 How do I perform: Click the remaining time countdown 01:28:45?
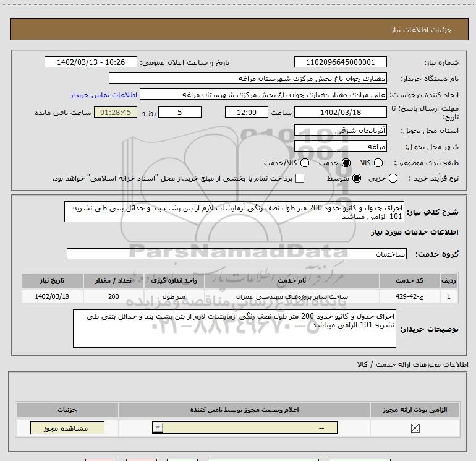(116, 112)
